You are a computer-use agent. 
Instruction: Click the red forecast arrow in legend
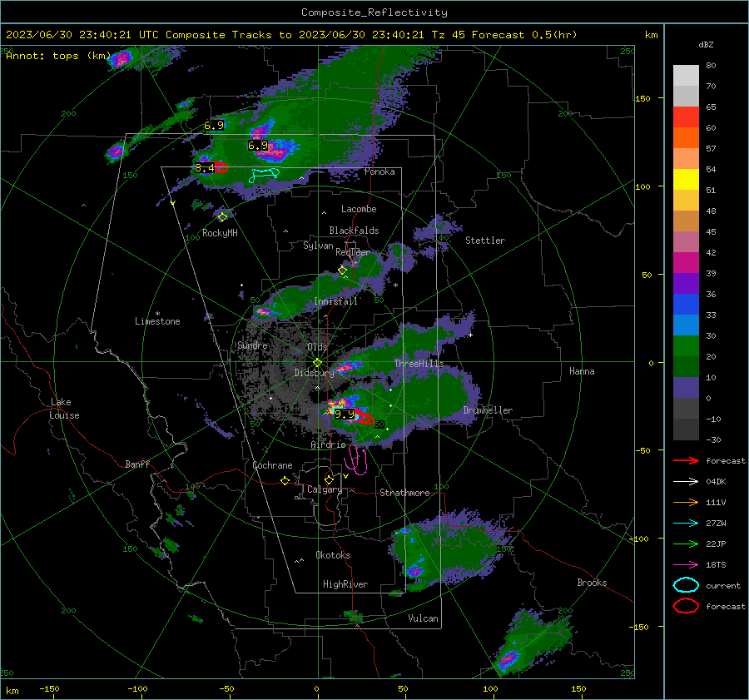686,460
